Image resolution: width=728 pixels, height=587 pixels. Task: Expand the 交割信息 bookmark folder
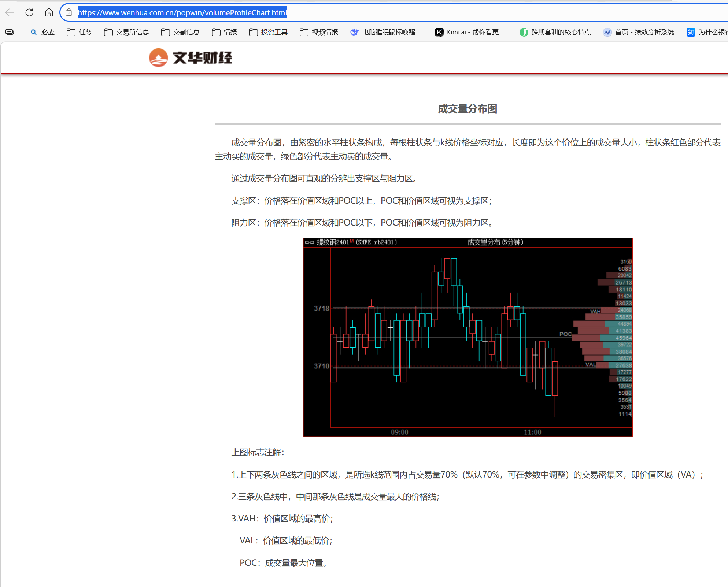tap(181, 32)
